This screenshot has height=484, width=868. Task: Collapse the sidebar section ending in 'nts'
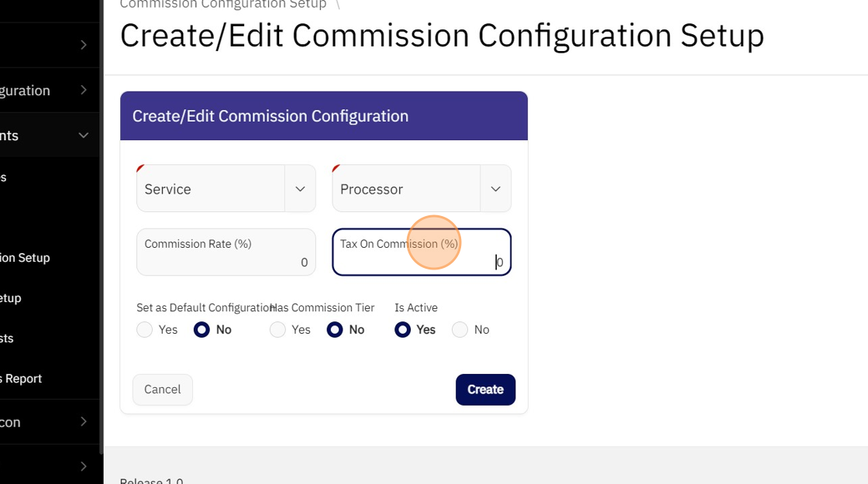[x=83, y=136]
